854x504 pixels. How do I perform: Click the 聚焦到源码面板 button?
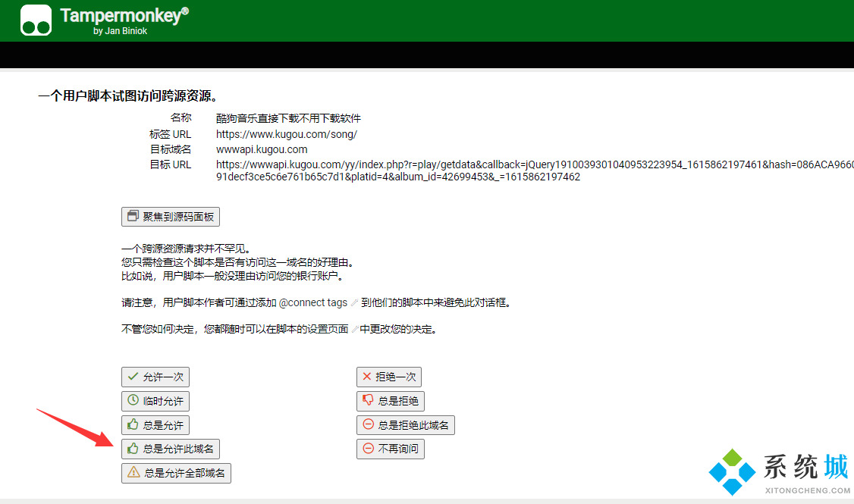171,216
